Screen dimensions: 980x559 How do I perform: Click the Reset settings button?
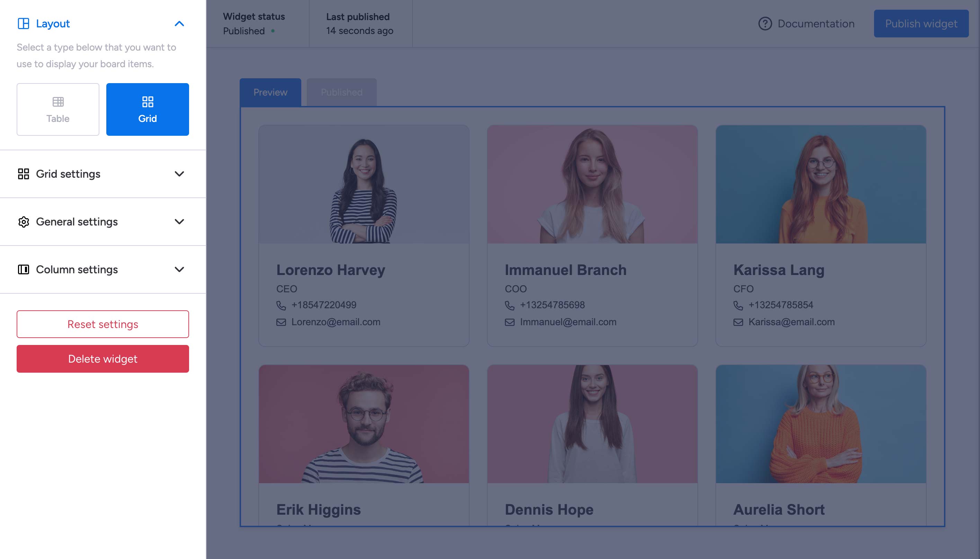click(103, 324)
